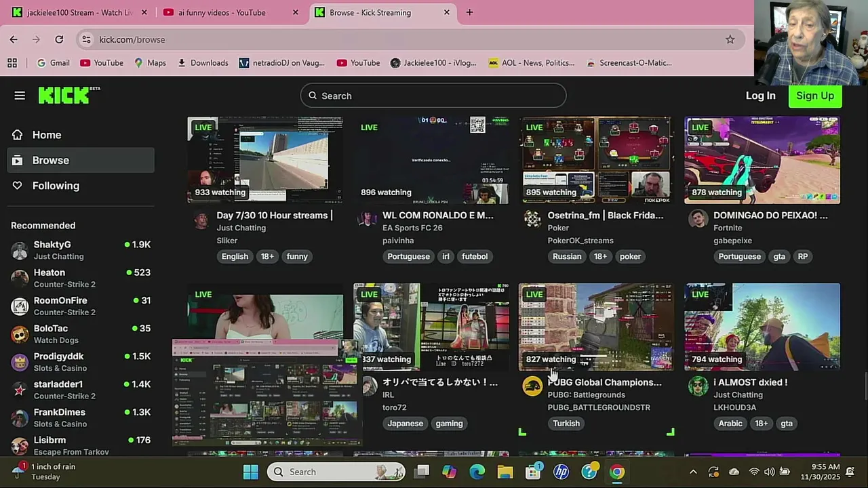The height and width of the screenshot is (488, 868).
Task: Select the Home icon in sidebar
Action: [x=18, y=135]
